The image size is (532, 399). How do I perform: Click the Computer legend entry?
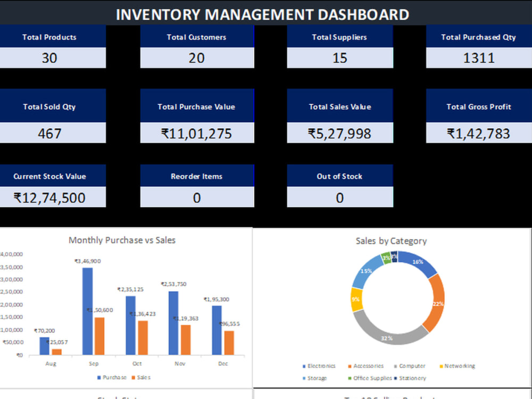tap(410, 366)
